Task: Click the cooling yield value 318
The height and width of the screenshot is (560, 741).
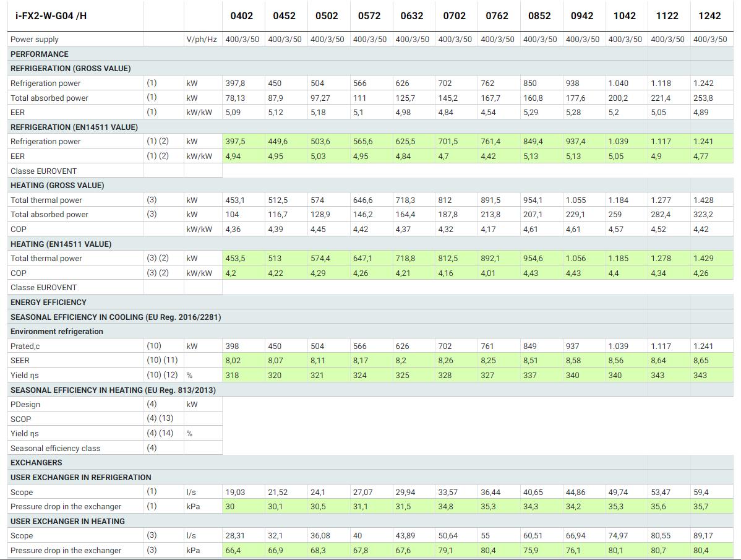Action: click(x=232, y=375)
